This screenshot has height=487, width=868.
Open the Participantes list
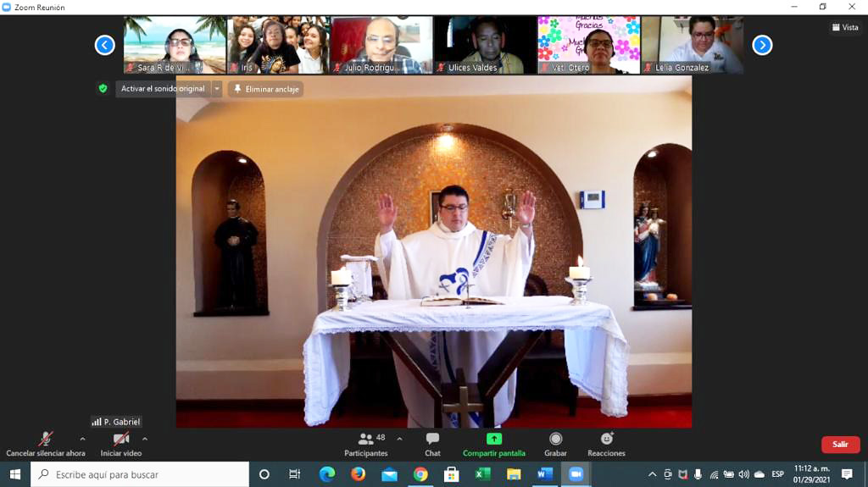[366, 444]
